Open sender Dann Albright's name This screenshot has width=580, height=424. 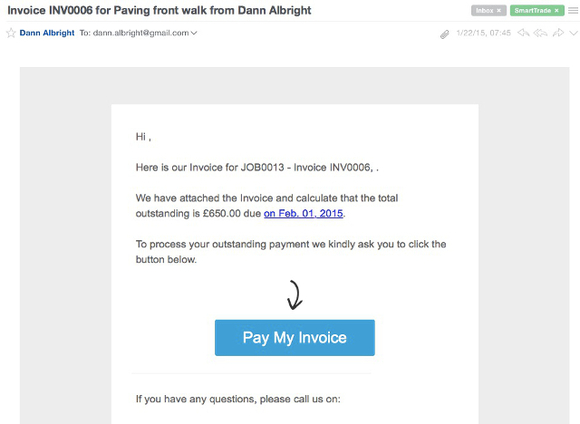(47, 33)
